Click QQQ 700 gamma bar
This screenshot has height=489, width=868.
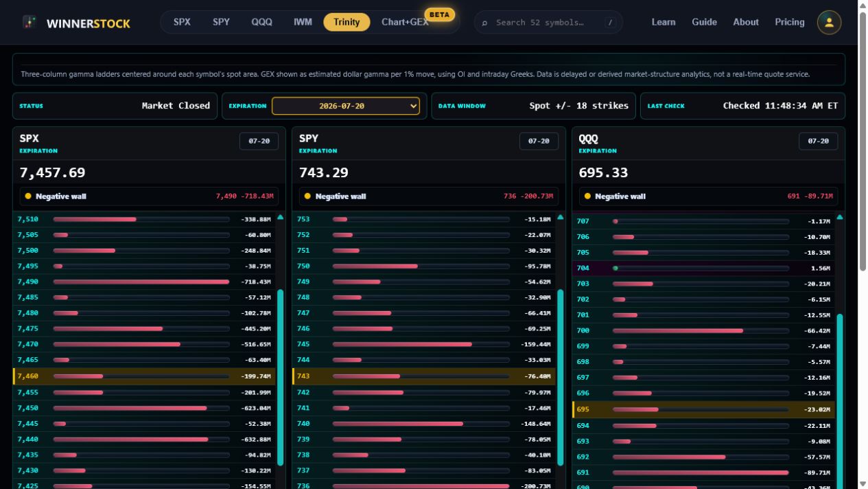click(x=701, y=330)
